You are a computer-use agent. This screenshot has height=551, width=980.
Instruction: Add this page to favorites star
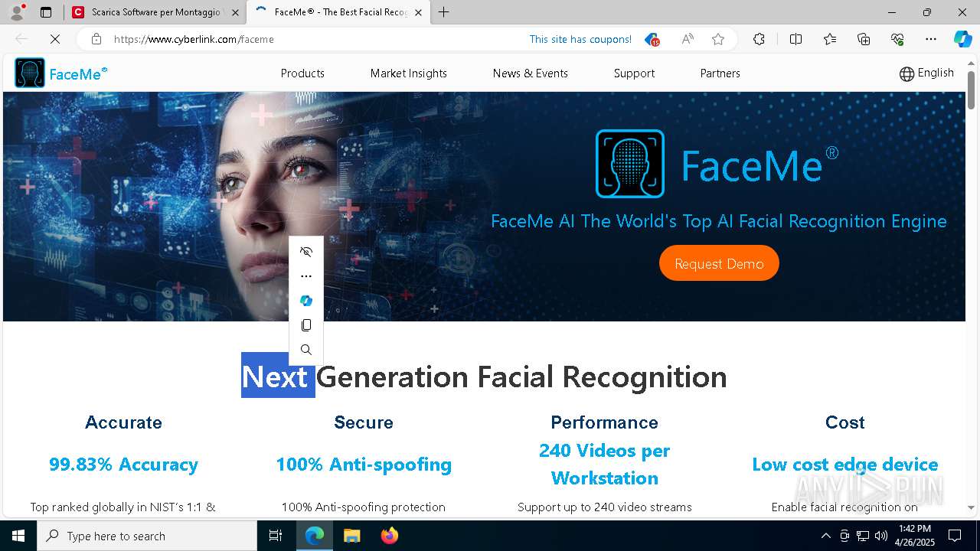[718, 39]
